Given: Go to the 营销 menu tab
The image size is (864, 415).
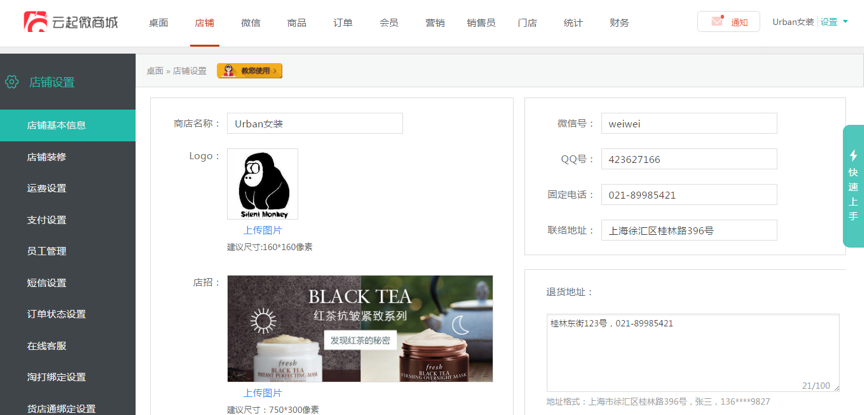Looking at the screenshot, I should click(x=435, y=22).
